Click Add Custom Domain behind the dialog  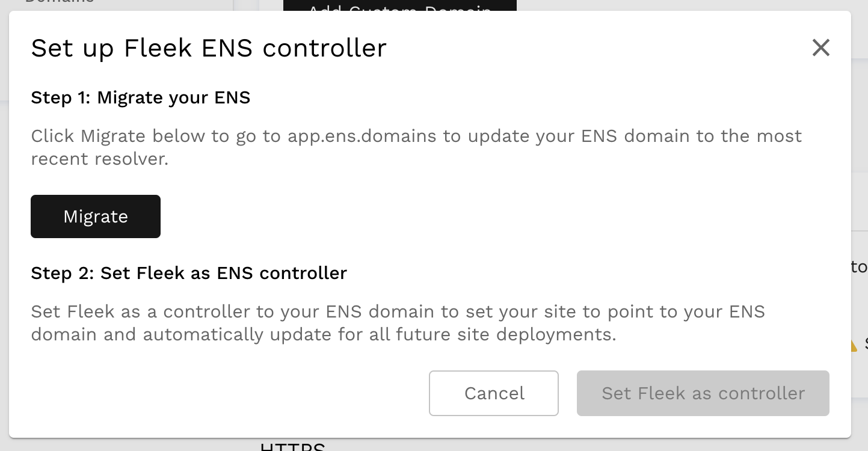[399, 6]
